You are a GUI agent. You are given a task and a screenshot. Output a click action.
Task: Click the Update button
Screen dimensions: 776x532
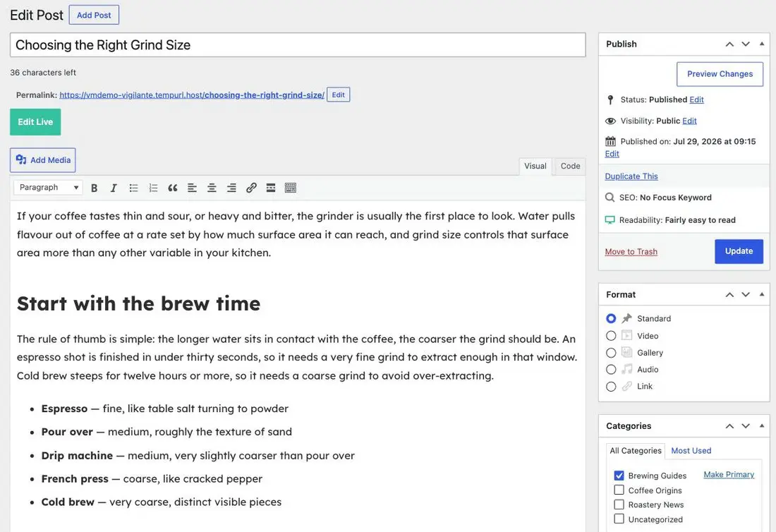tap(739, 251)
